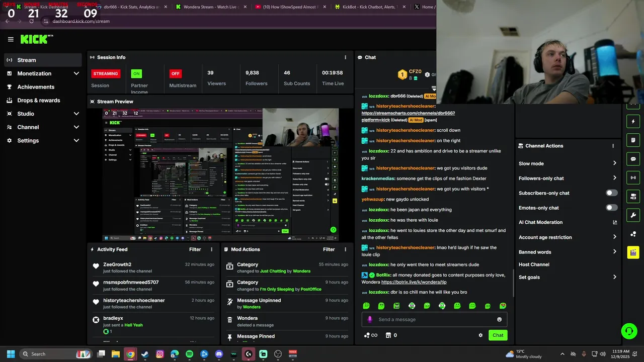Open Set goals chevron

614,277
